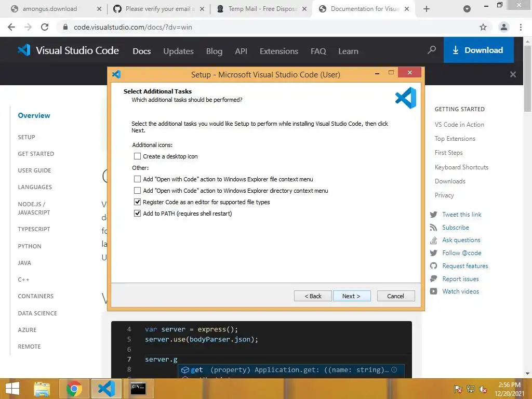Viewport: 532px width, 399px height.
Task: Click the GitHub icon beside Request features
Action: [433, 265]
